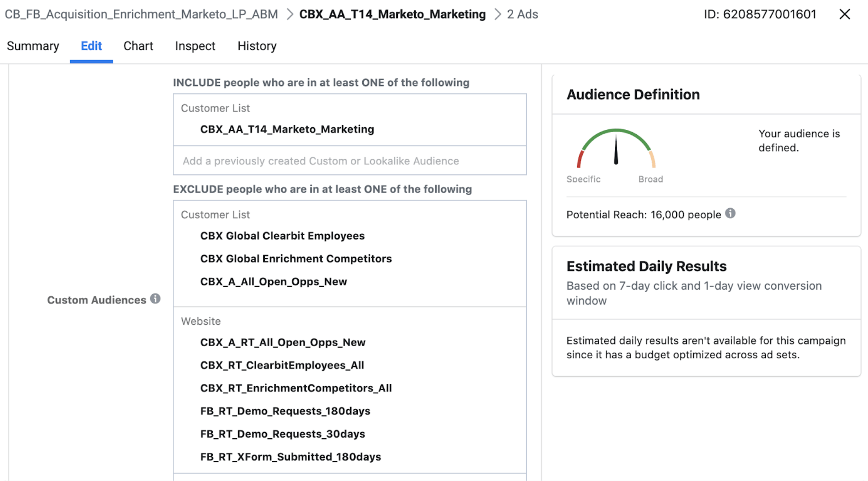
Task: Select excluded audience CBX Global Clearbit Employees
Action: [282, 236]
